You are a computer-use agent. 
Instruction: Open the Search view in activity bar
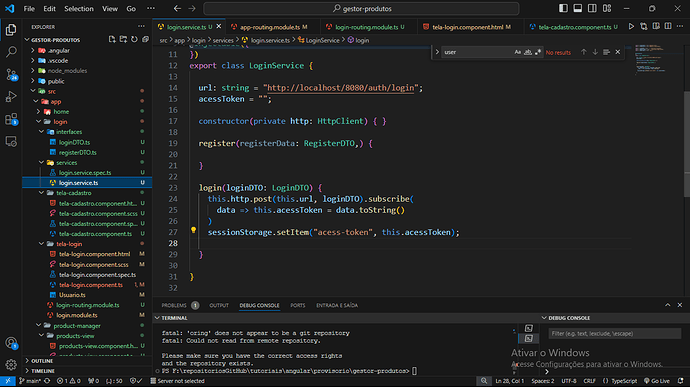(x=11, y=52)
